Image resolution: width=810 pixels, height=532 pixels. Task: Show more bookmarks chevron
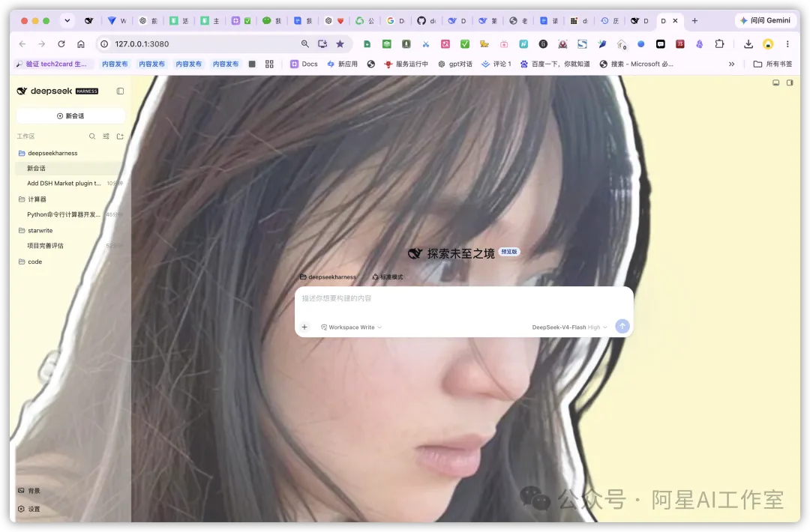[x=731, y=64]
